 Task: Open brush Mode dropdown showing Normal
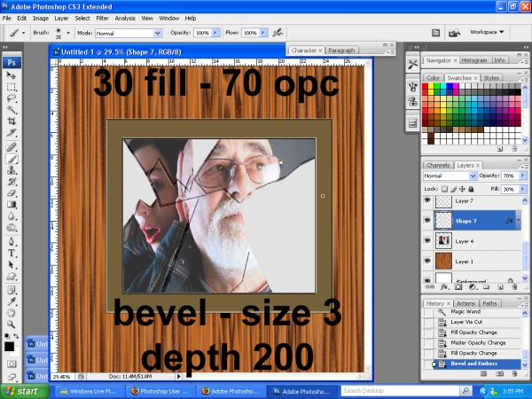pos(129,34)
